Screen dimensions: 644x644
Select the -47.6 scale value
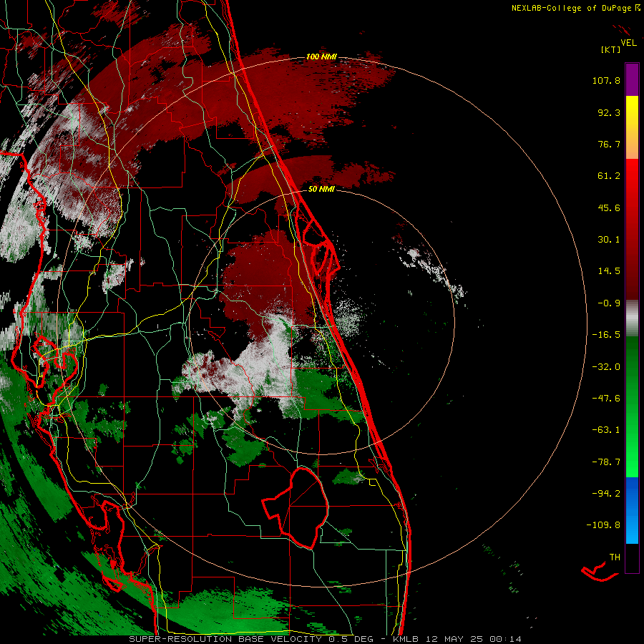[x=606, y=399]
